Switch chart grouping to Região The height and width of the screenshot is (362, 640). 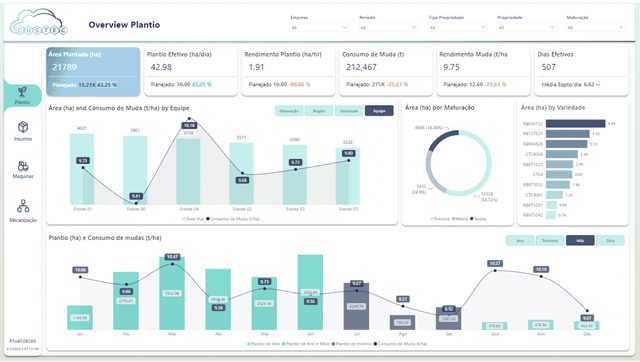pos(319,111)
